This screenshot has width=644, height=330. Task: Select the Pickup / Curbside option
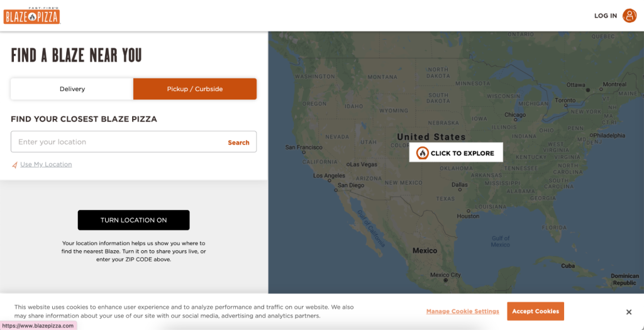point(195,89)
